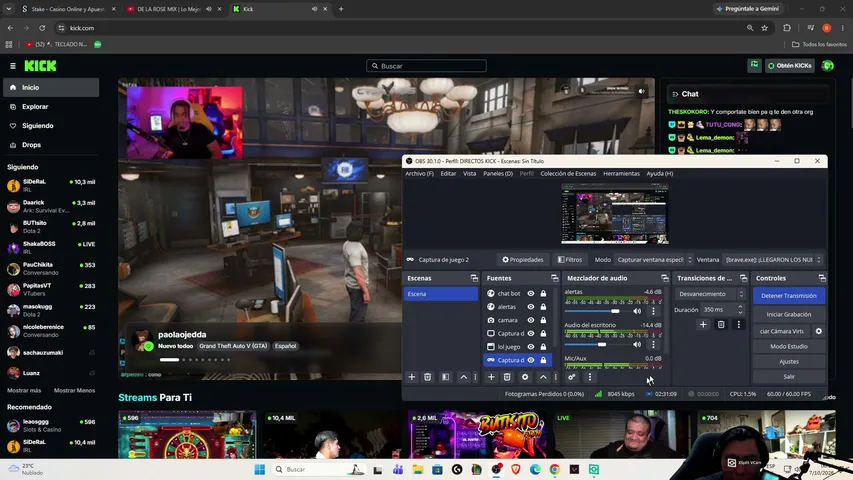Open transition properties three-dots menu
Screen dimensions: 853x480
(x=739, y=324)
